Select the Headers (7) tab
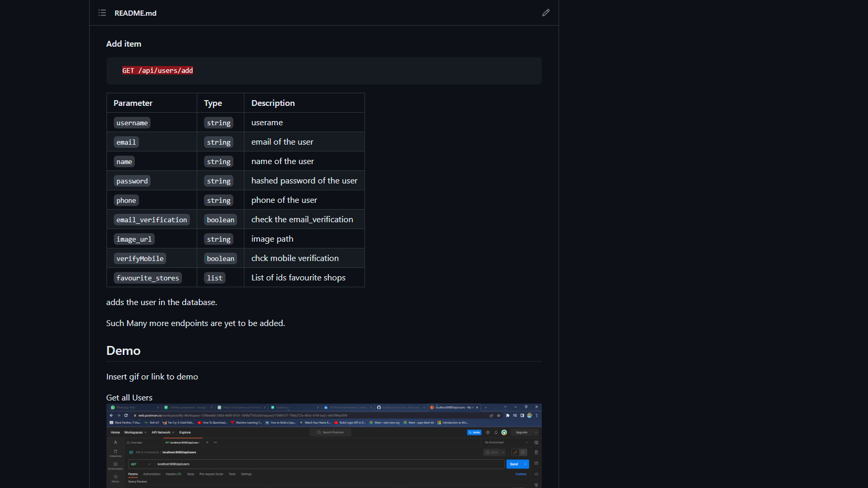868x488 pixels. tap(173, 474)
